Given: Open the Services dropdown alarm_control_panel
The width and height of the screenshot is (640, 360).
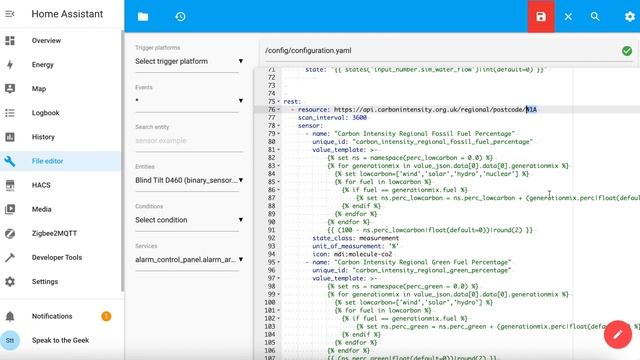Looking at the screenshot, I should 189,259.
